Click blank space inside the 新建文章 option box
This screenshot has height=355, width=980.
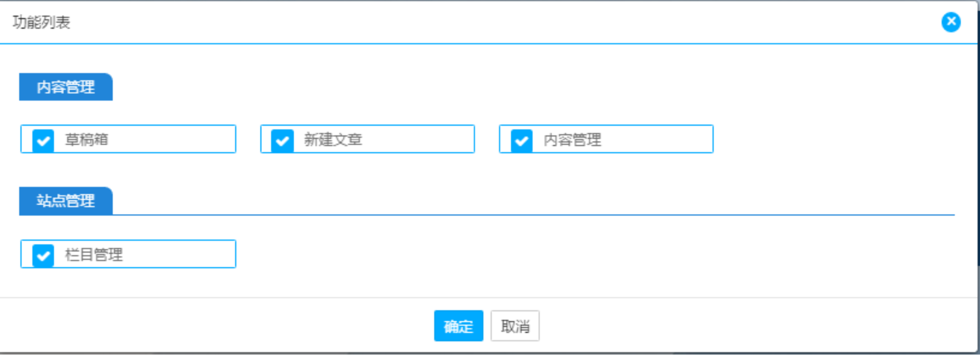coord(422,139)
